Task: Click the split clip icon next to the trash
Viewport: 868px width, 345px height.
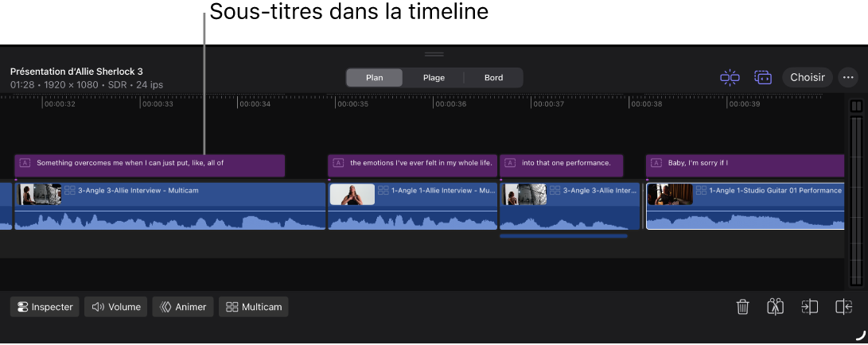Action: tap(776, 306)
